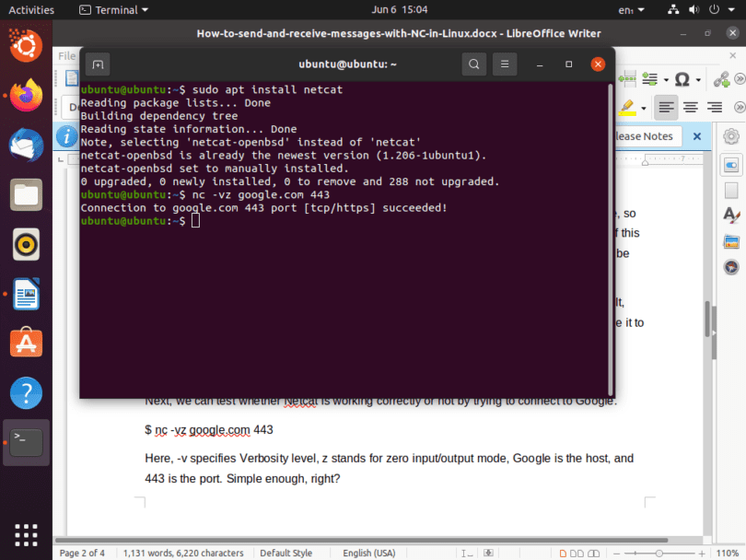Open the Page deck in the sidebar

(x=730, y=188)
